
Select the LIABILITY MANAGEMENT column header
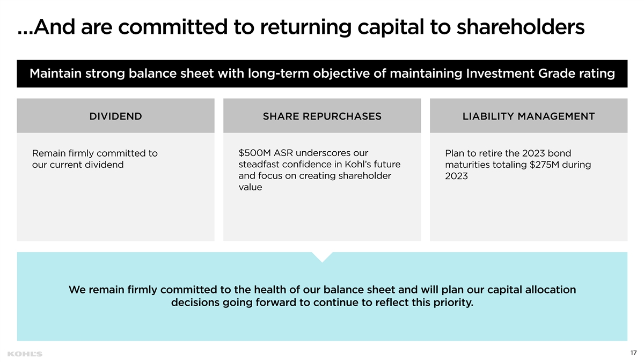[x=529, y=116]
